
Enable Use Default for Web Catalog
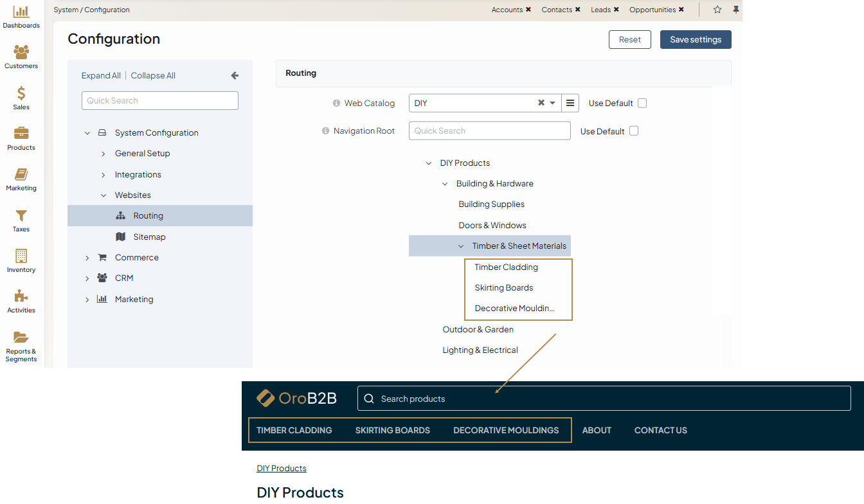pyautogui.click(x=642, y=103)
